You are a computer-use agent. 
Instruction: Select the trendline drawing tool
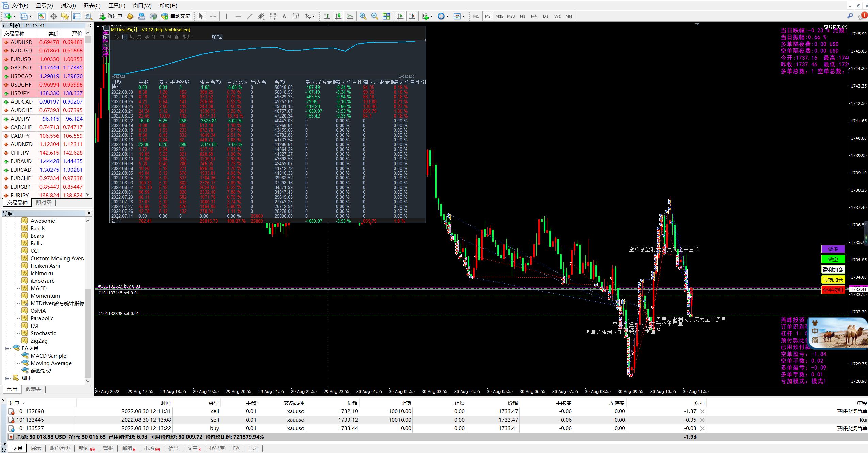[250, 16]
